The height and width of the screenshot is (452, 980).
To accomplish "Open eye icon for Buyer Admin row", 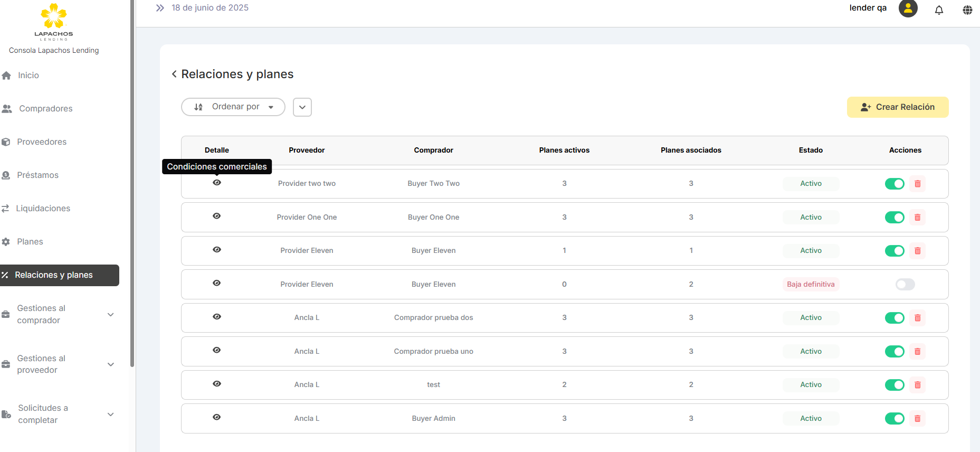I will point(217,417).
